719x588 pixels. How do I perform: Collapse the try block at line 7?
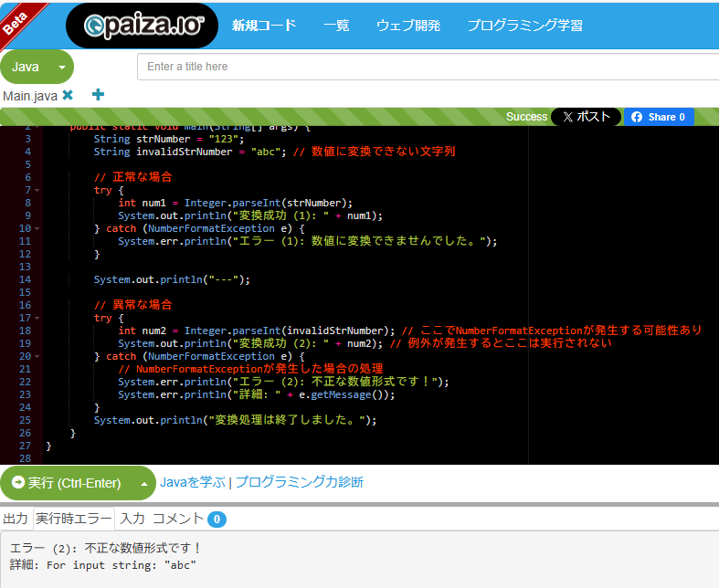point(37,190)
